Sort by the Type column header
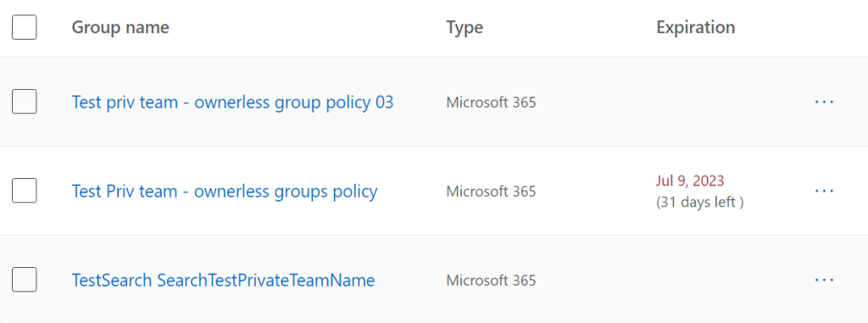Image resolution: width=868 pixels, height=323 pixels. pyautogui.click(x=465, y=28)
